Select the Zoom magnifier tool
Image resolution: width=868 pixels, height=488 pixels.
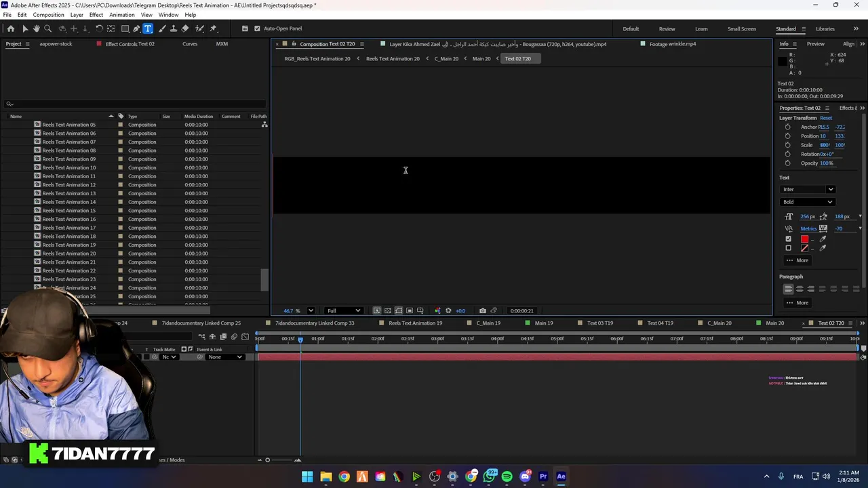pyautogui.click(x=47, y=28)
